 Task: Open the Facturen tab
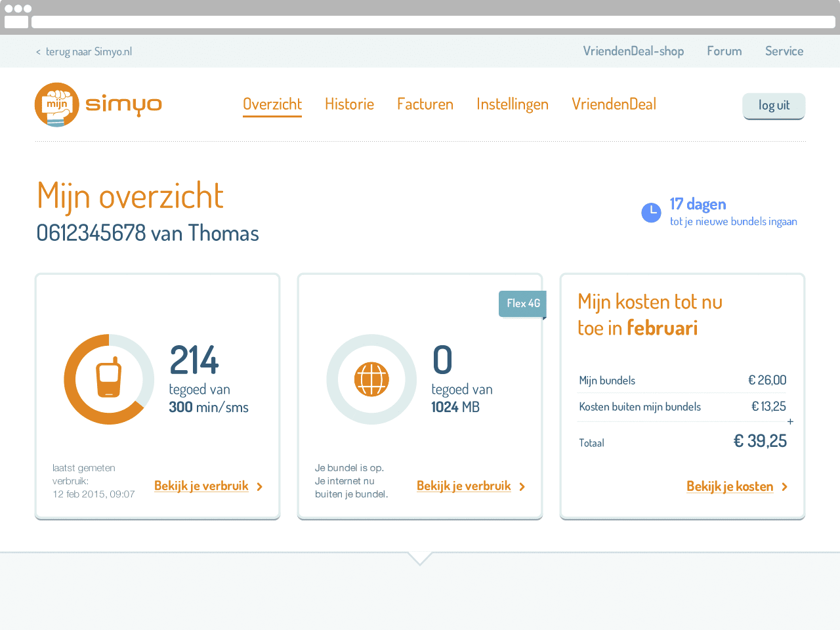pos(425,104)
